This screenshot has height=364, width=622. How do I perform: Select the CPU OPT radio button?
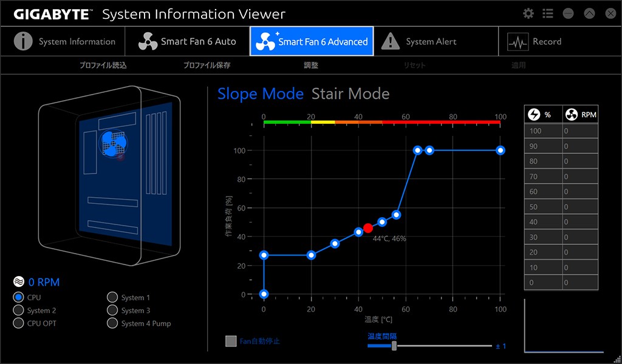pyautogui.click(x=18, y=323)
